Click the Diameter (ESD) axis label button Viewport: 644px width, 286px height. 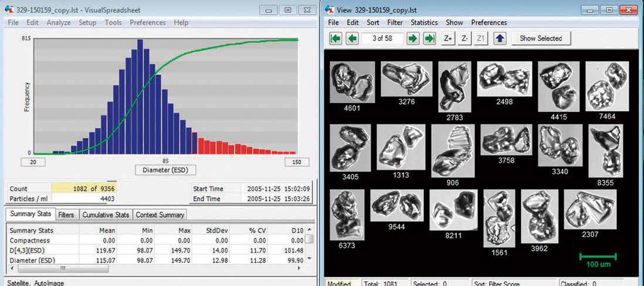(165, 170)
